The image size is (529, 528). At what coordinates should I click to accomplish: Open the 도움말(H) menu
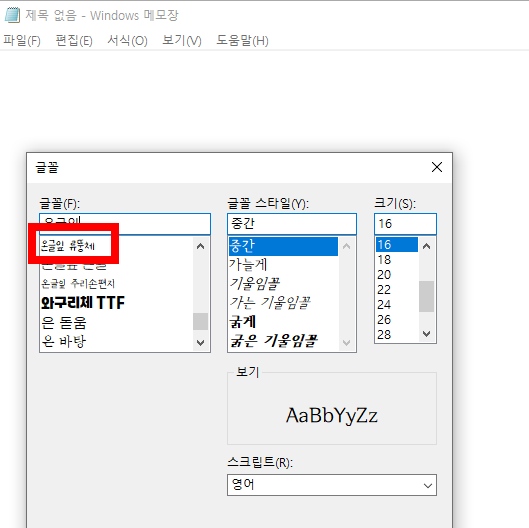click(242, 40)
